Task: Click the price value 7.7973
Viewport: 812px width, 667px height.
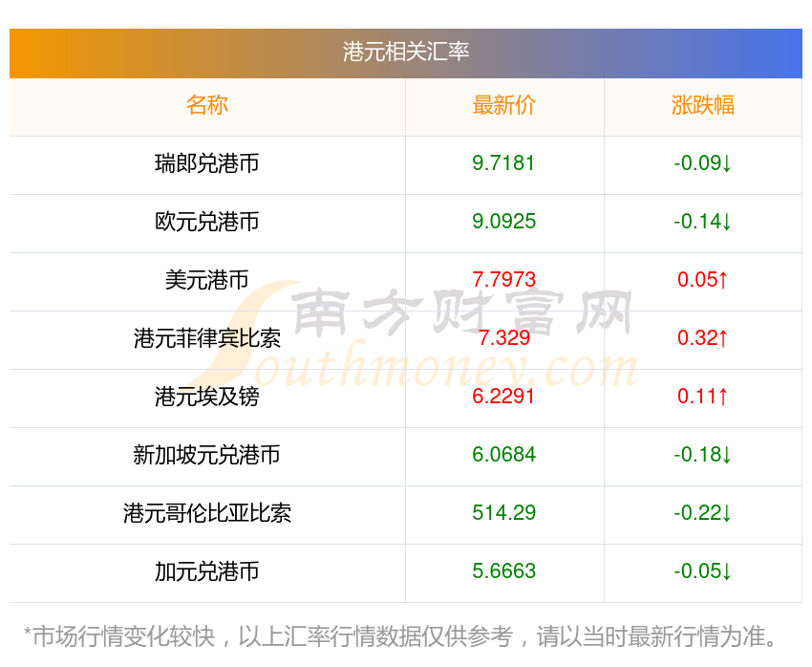Action: pos(503,280)
